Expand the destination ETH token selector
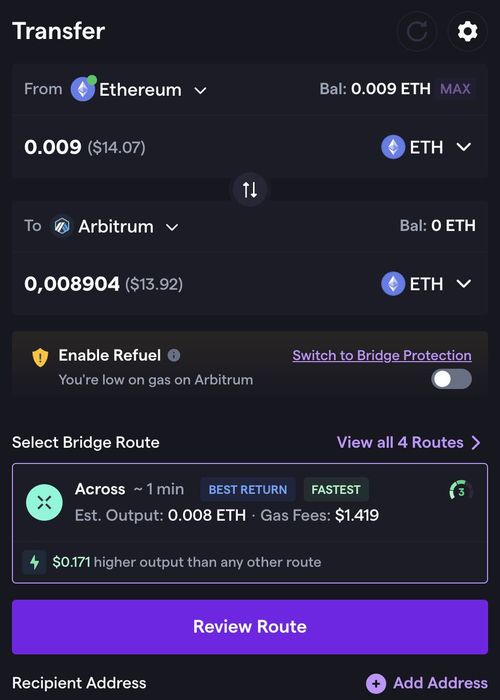Viewport: 500px width, 700px height. [x=426, y=284]
